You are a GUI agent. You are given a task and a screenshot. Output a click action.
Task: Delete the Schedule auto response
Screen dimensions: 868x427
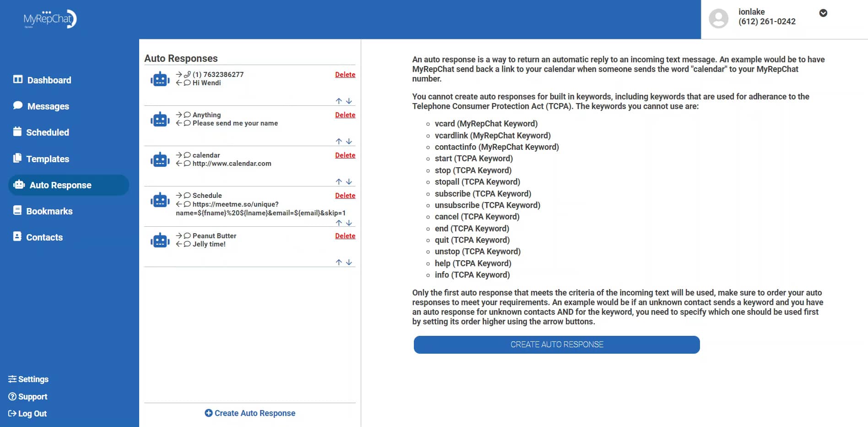pos(345,195)
